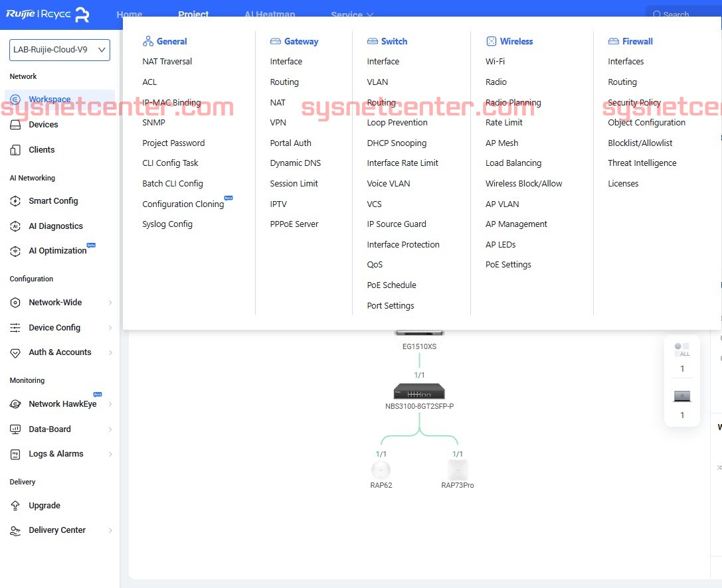Expand the Logs & Alarms submenu arrow

click(x=110, y=455)
